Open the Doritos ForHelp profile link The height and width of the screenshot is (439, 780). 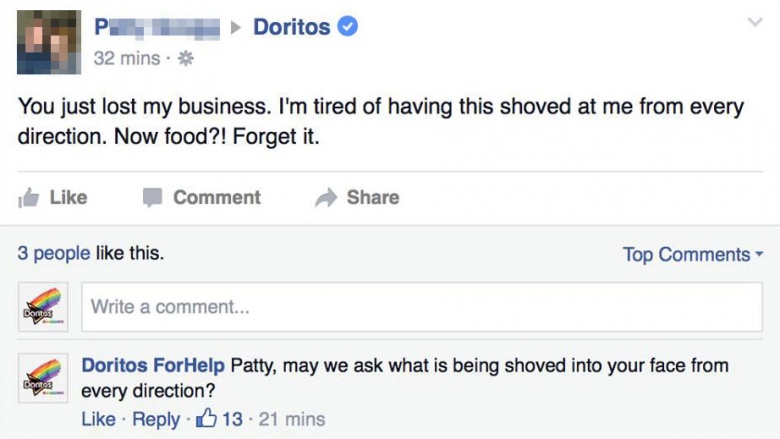coord(153,365)
